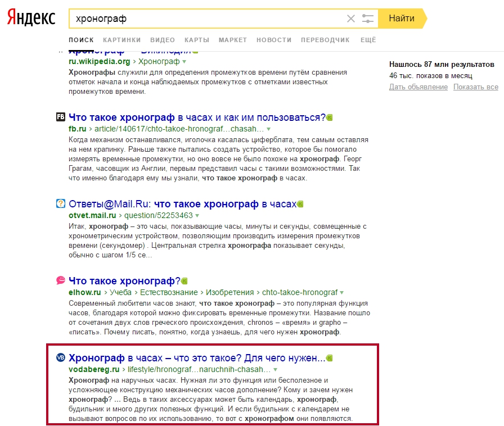Click the Яндекс logo
Screen dimensions: 504x426
(31, 17)
